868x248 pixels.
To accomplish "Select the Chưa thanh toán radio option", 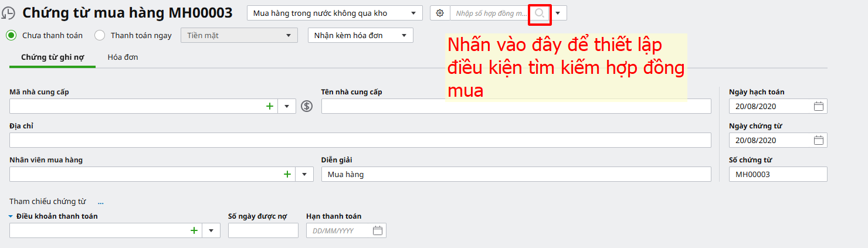I will [11, 35].
